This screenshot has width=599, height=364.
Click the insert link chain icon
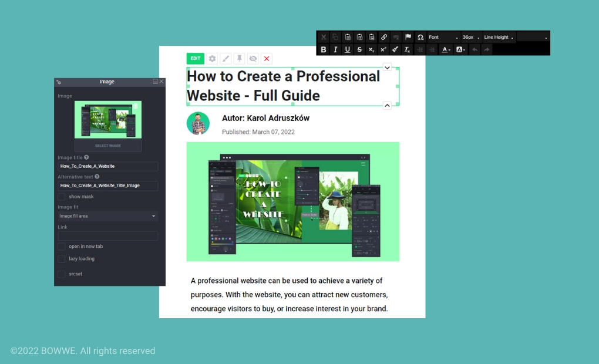click(384, 37)
